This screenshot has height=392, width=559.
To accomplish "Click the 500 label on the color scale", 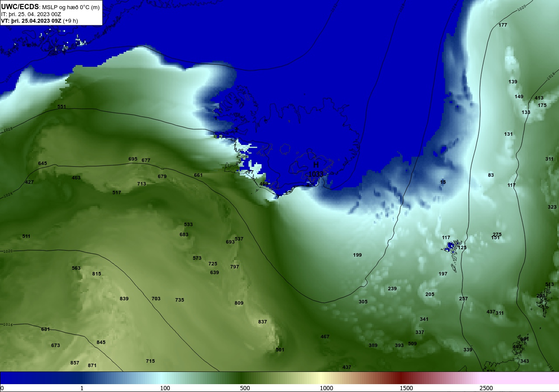I will [245, 388].
